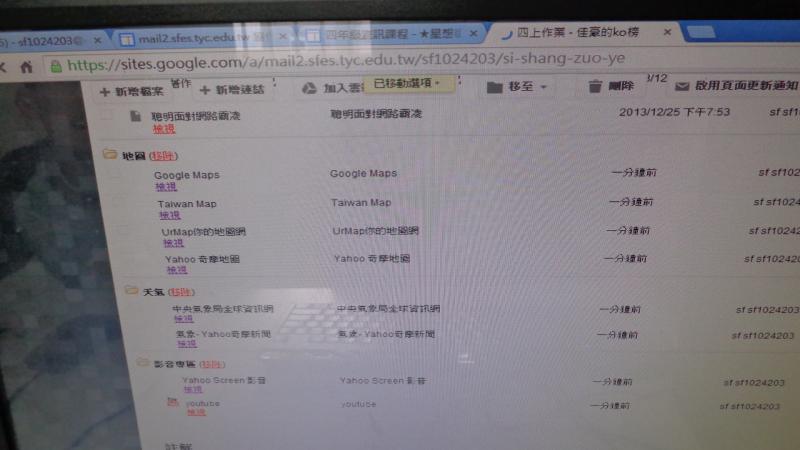800x450 pixels.
Task: Open the Taiwan Map title link
Action: [x=187, y=204]
